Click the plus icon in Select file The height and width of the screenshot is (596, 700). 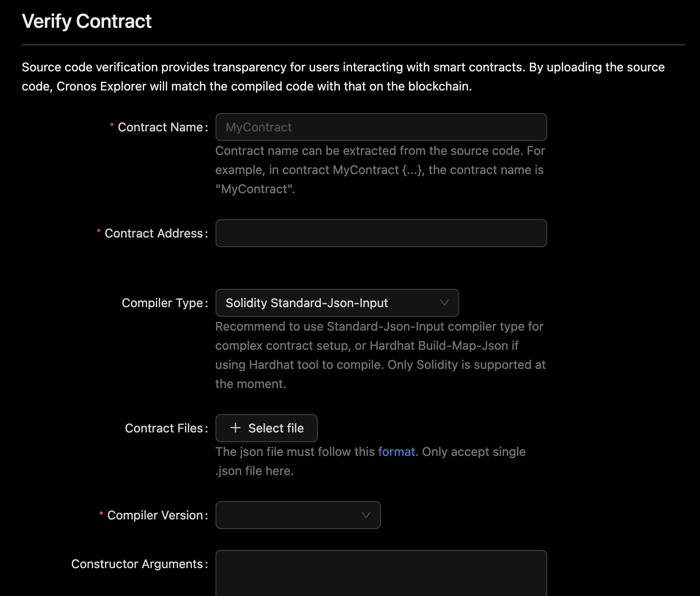pyautogui.click(x=236, y=428)
